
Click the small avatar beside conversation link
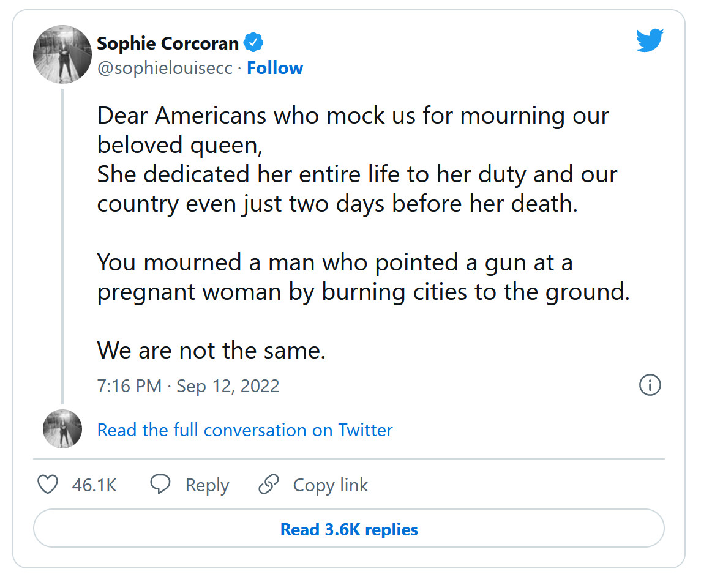[62, 429]
